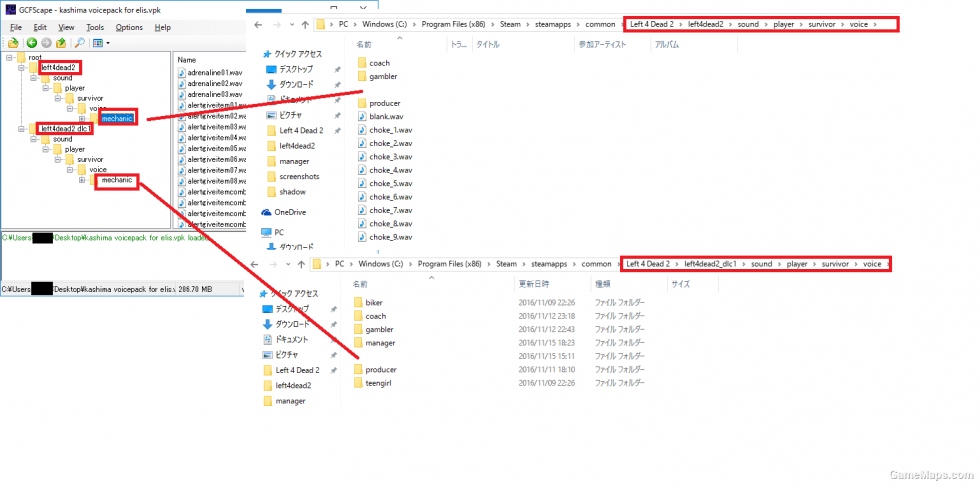Open the Edit menu in GCFScape
The height and width of the screenshot is (487, 980).
[40, 28]
